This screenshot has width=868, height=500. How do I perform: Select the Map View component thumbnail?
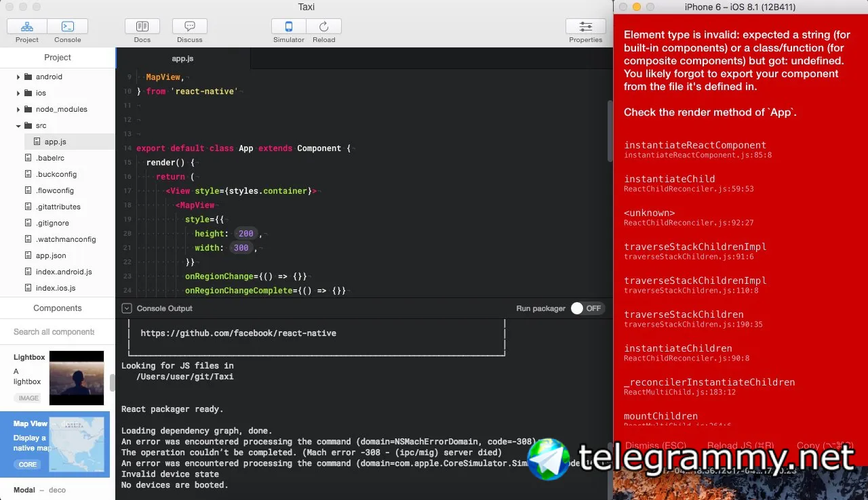tap(77, 444)
